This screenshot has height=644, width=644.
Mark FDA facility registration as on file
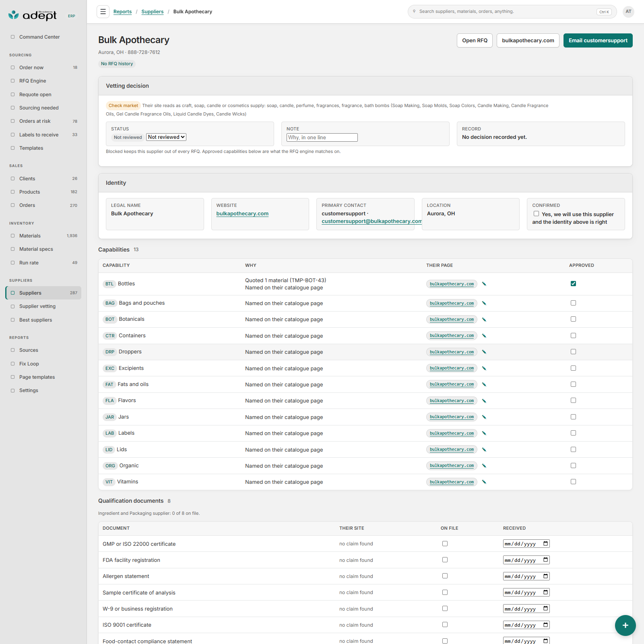[x=445, y=560]
